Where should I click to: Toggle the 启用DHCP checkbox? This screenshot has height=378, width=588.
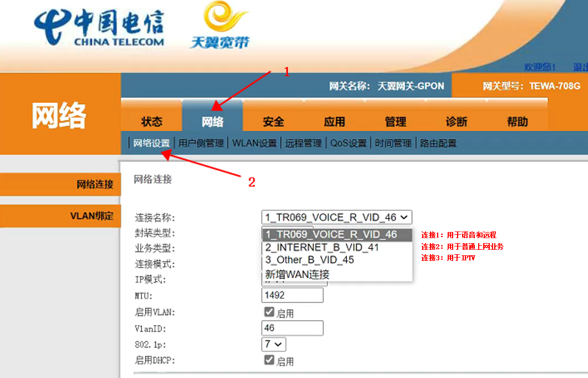tap(270, 360)
